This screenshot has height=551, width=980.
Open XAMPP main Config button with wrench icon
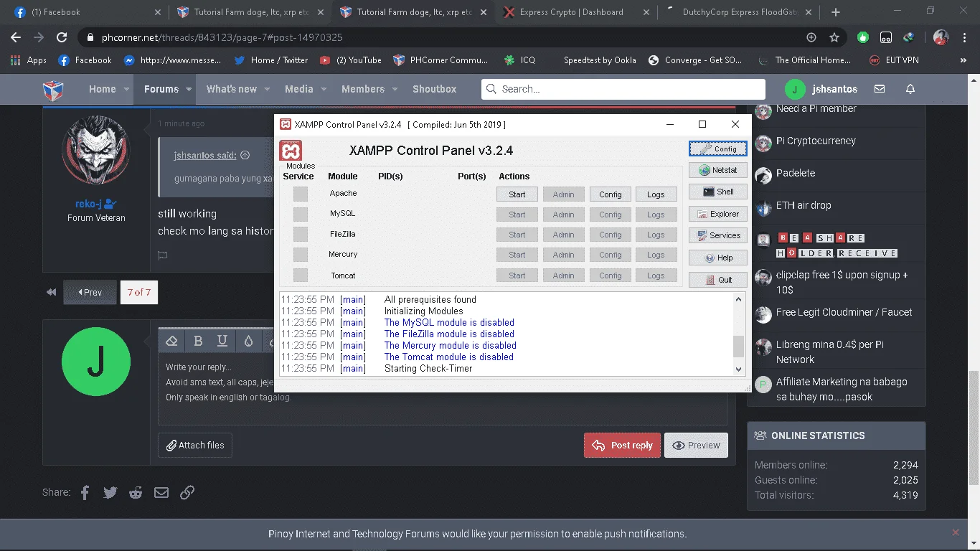coord(717,149)
